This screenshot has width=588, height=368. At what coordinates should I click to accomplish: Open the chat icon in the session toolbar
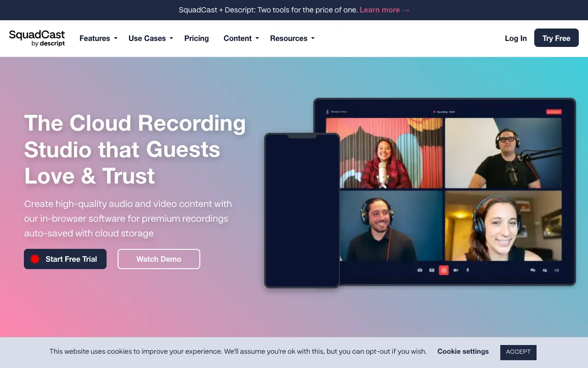(x=533, y=270)
